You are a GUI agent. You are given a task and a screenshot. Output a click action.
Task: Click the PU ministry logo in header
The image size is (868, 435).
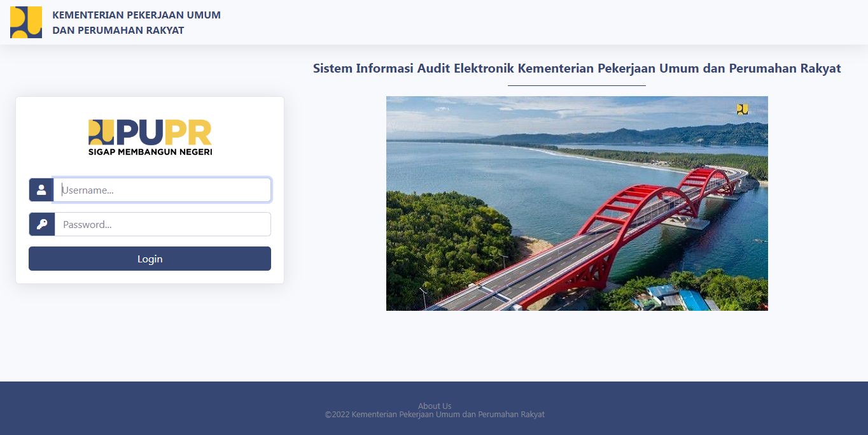coord(25,21)
